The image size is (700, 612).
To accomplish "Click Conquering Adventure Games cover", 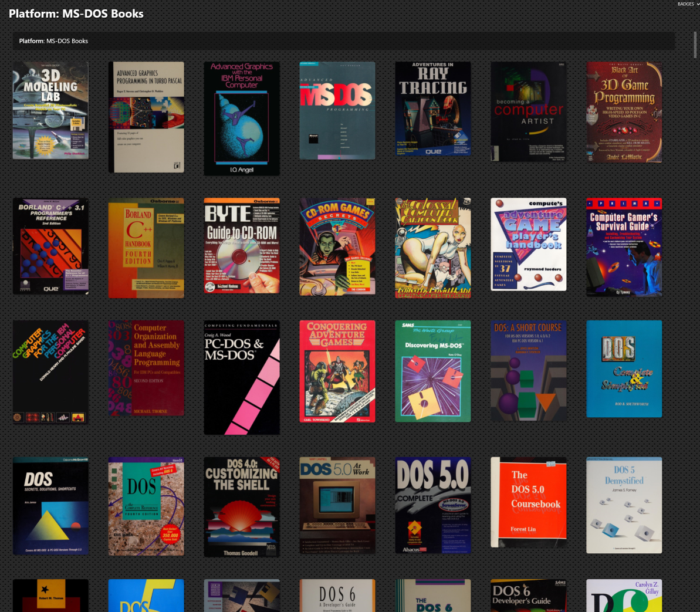I will [x=337, y=371].
